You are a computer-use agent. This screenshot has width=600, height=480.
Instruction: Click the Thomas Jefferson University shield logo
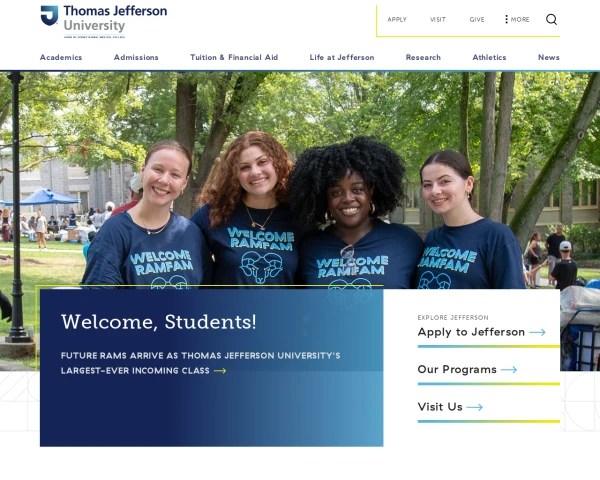(49, 15)
